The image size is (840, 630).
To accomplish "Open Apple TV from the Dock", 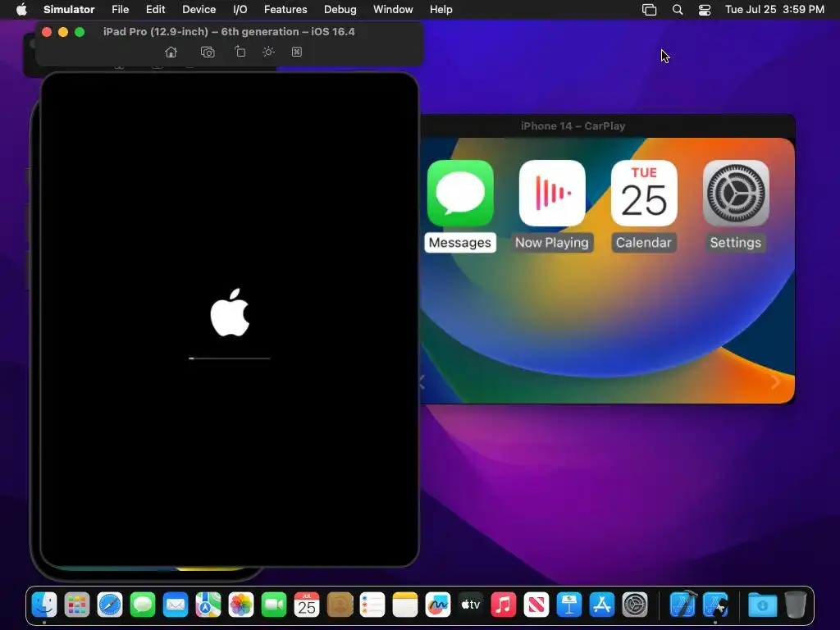I will click(x=470, y=605).
